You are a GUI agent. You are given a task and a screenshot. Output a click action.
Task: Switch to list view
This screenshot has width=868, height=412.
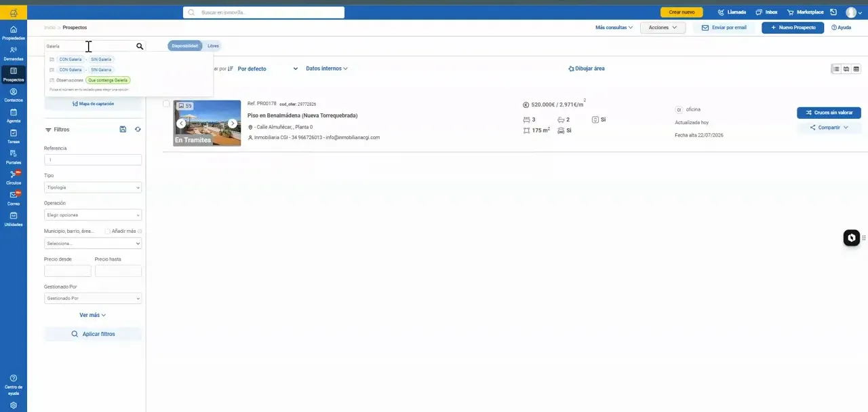(x=836, y=69)
